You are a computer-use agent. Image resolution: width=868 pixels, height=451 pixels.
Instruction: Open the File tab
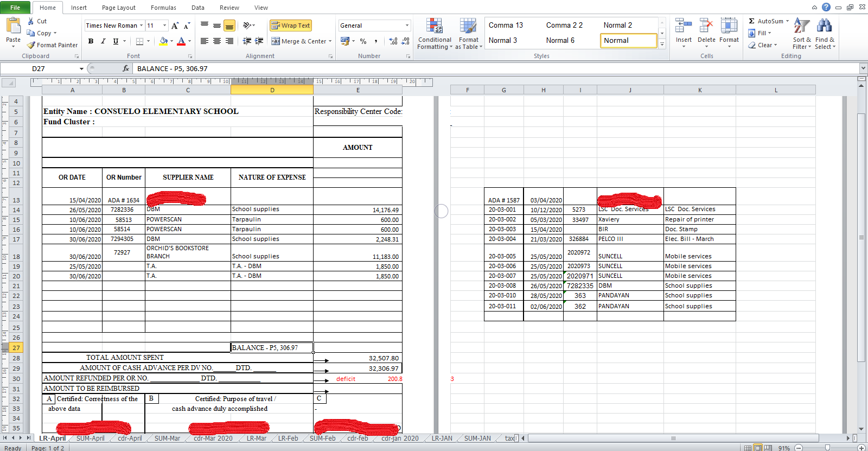click(x=15, y=8)
